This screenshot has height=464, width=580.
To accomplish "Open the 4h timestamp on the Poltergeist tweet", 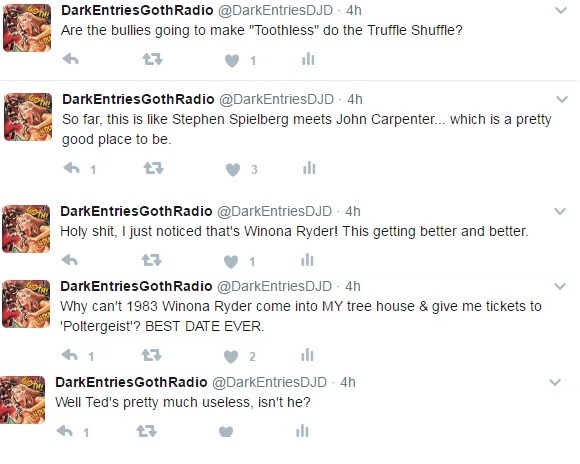I will [x=353, y=286].
